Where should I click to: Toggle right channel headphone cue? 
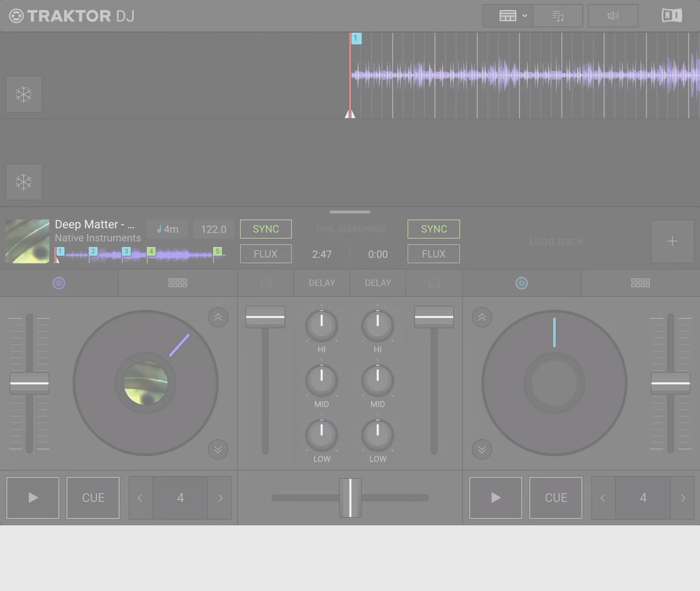click(x=434, y=283)
